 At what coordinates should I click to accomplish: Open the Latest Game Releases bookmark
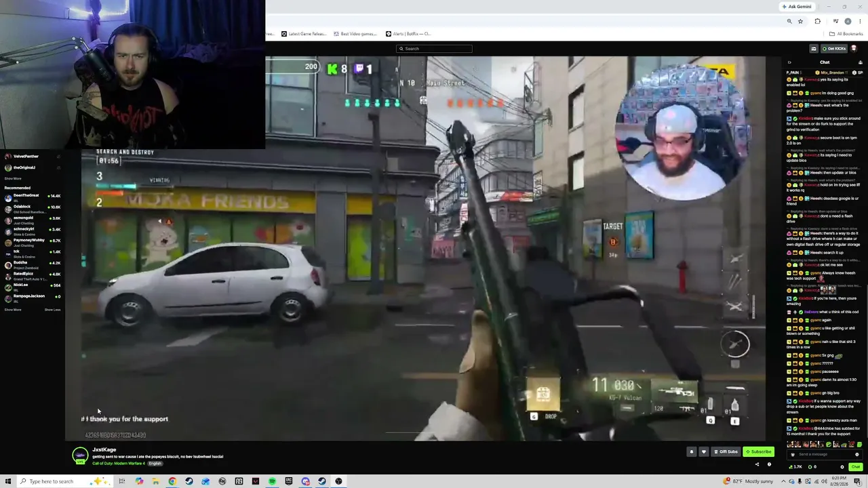[304, 34]
